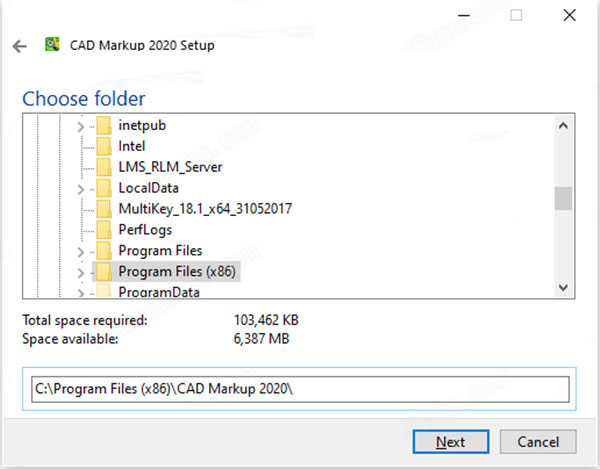Select the ProgramData folder entry
The width and height of the screenshot is (600, 469).
point(159,292)
